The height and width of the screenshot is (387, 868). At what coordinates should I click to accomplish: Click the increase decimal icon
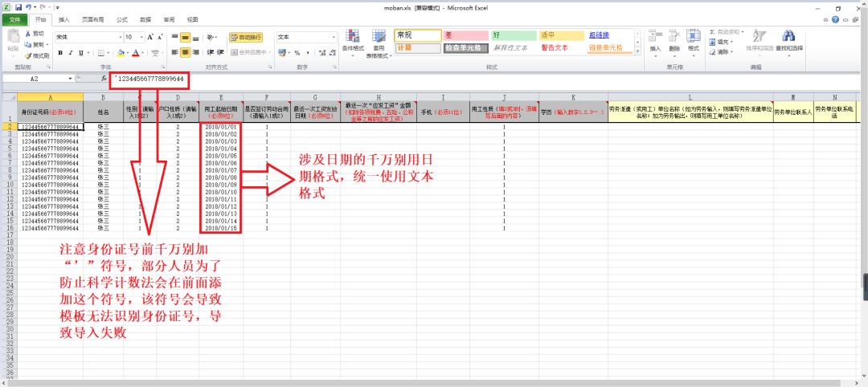pos(321,52)
